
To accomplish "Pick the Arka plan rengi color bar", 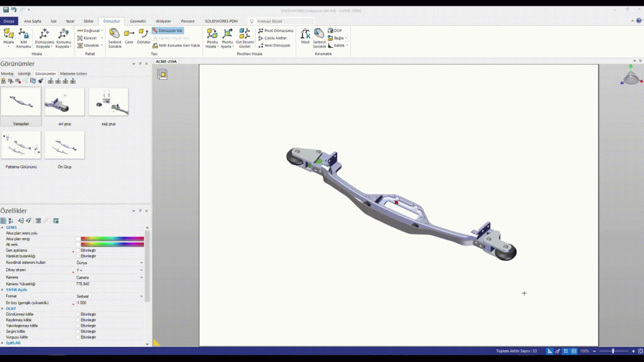I will tap(112, 239).
